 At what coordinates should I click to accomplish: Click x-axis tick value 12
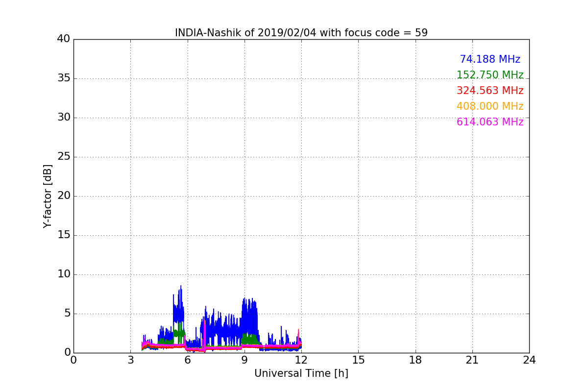[x=301, y=360]
